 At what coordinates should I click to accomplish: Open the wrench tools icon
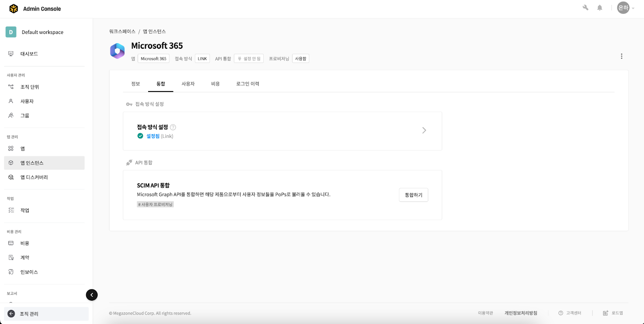pos(585,8)
